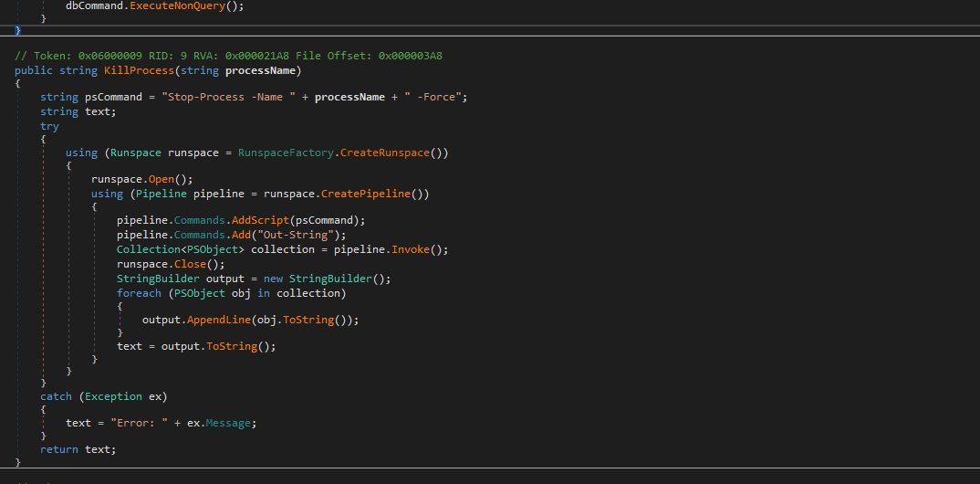980x484 pixels.
Task: Click the catch keyword
Action: pyautogui.click(x=57, y=396)
